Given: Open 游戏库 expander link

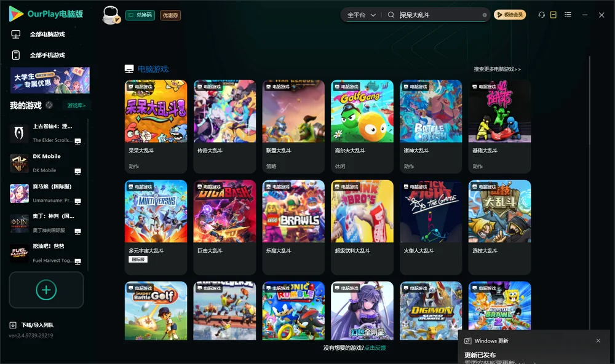Looking at the screenshot, I should click(x=76, y=106).
